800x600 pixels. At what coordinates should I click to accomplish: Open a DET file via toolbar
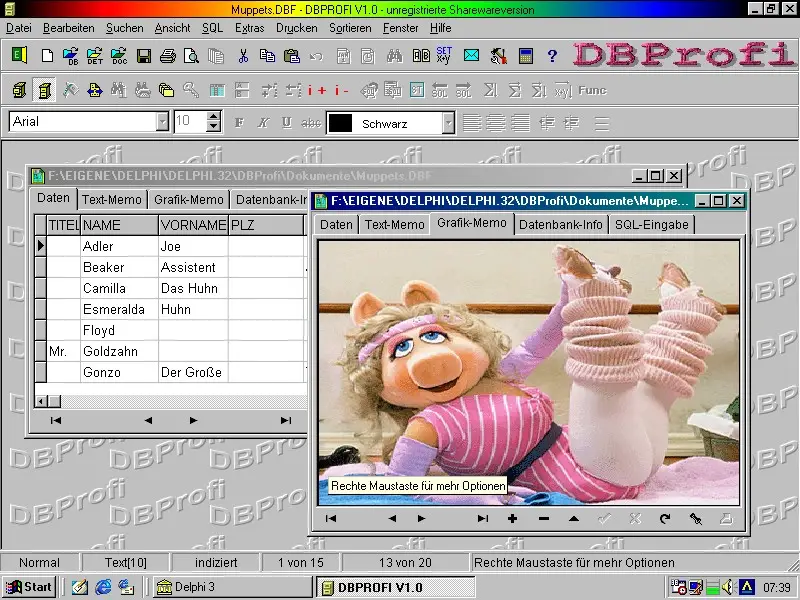95,56
